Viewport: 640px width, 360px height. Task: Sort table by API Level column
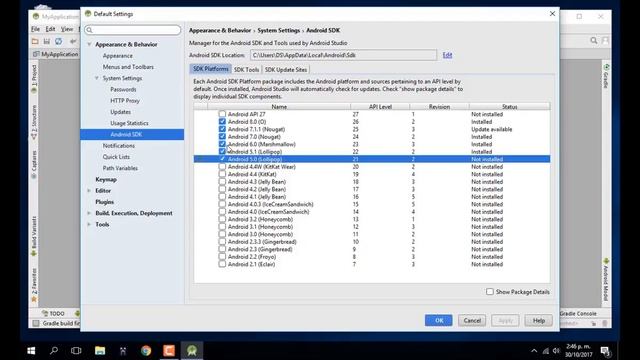click(380, 107)
